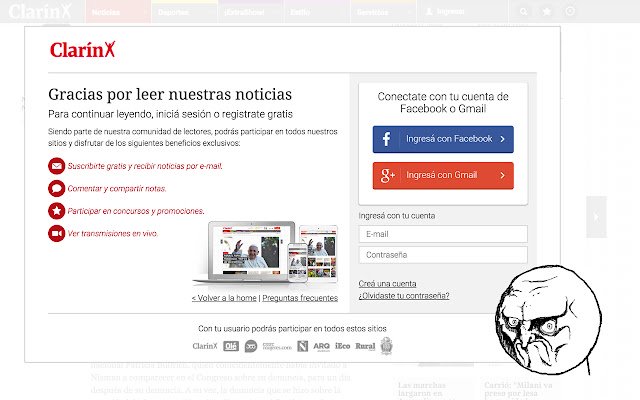Click 'Gracias por leer nuestras noticias' heading
This screenshot has width=640, height=400.
pyautogui.click(x=170, y=94)
